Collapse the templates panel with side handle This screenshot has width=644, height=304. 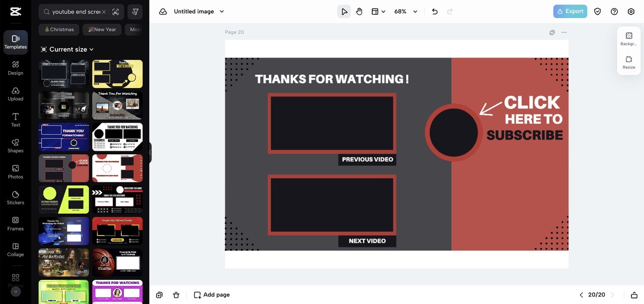click(150, 152)
